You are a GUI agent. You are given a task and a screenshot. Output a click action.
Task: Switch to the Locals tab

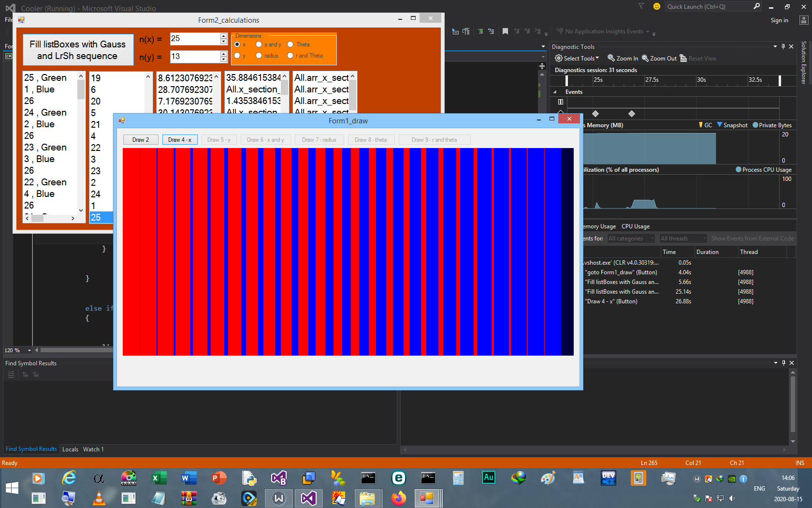(x=70, y=449)
